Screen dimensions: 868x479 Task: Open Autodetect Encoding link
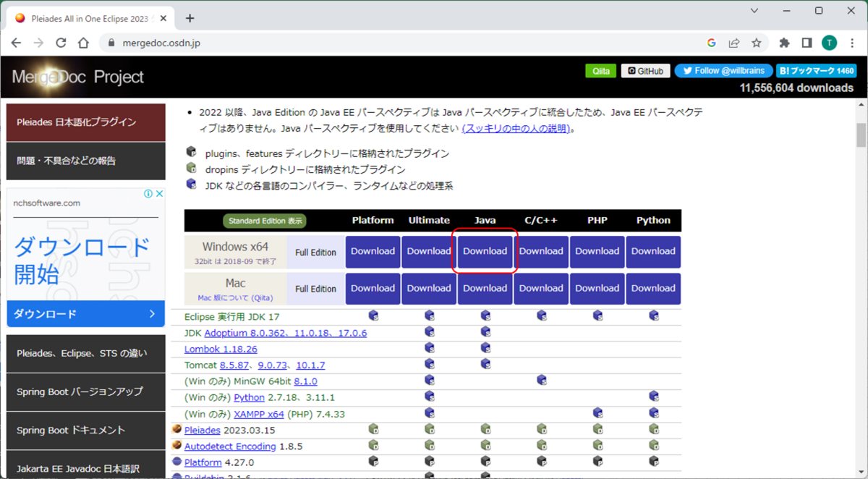[x=230, y=446]
